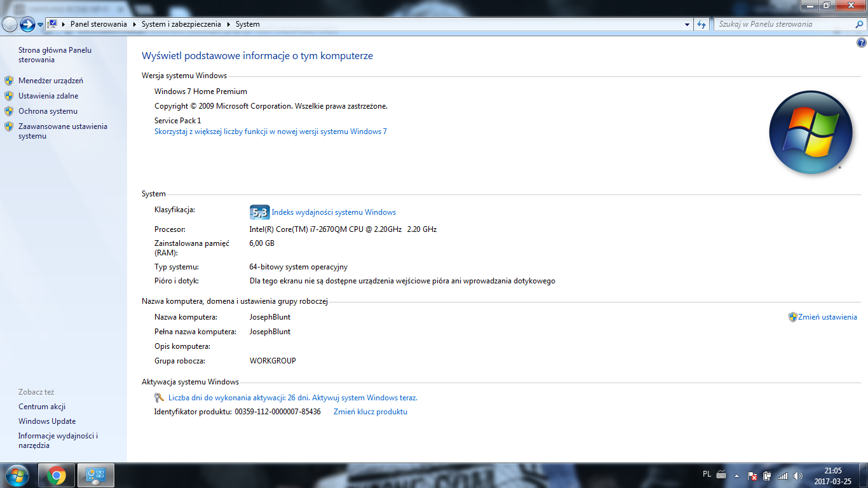868x488 pixels.
Task: Open 'Ustawienia zdalne' link
Action: pos(48,96)
